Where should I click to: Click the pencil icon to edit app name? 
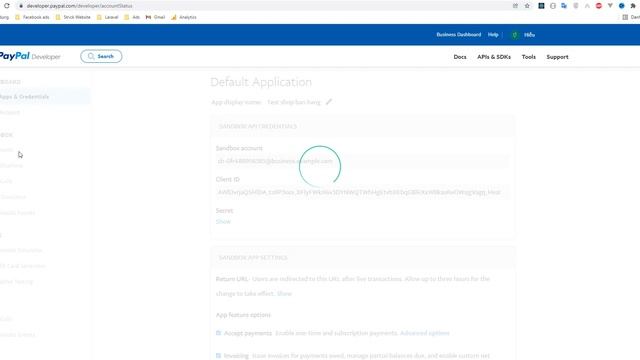tap(329, 102)
